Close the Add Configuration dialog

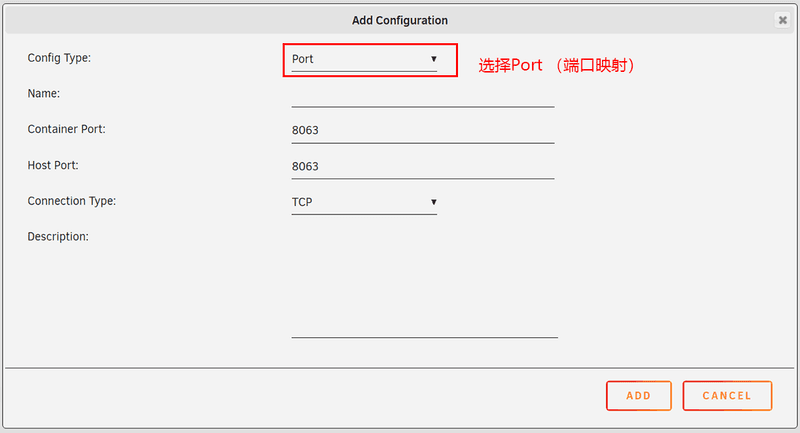(782, 20)
